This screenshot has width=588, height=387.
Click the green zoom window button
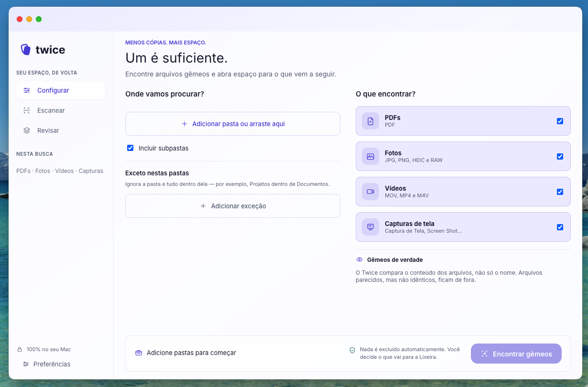(x=39, y=19)
